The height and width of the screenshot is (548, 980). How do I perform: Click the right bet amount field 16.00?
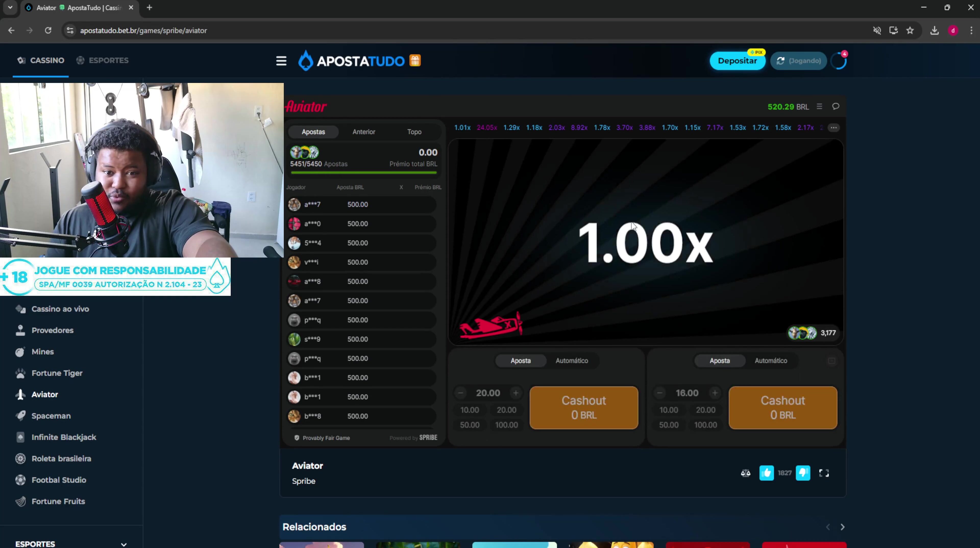(x=687, y=393)
